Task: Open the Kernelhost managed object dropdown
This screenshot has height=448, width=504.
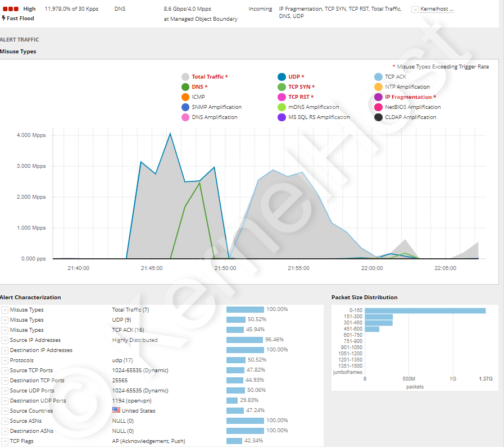Action: coord(415,10)
